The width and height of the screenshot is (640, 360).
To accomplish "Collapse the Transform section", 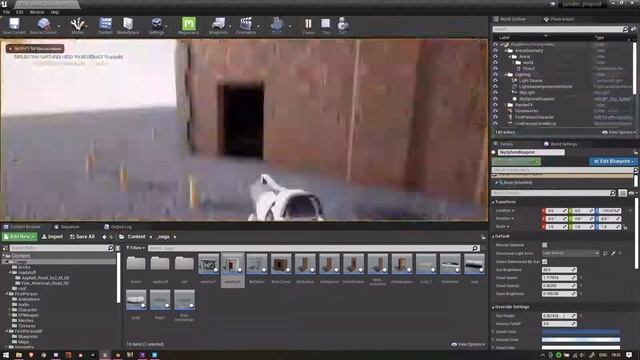I will [493, 202].
